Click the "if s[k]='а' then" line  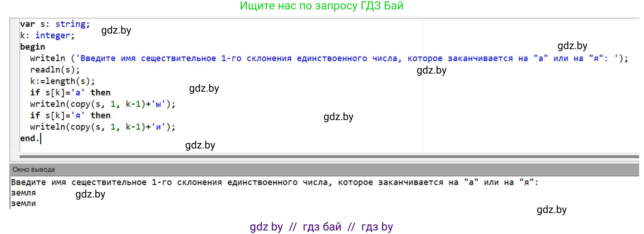point(70,93)
